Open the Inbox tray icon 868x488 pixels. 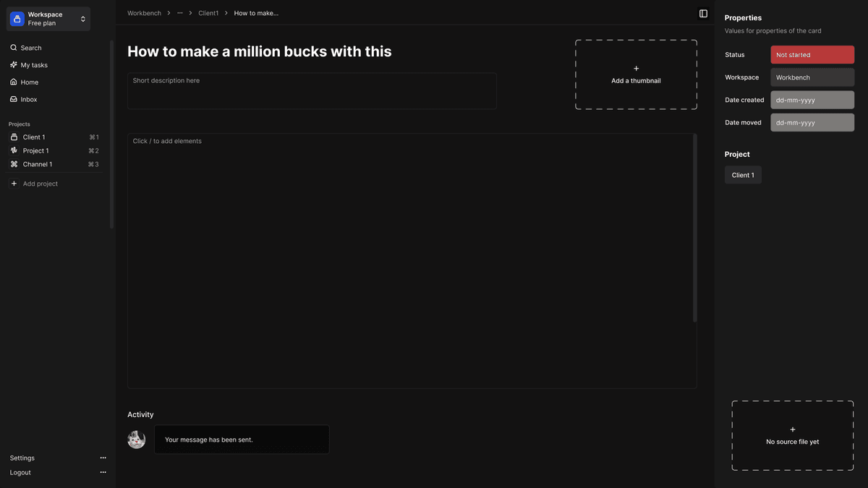pyautogui.click(x=14, y=99)
